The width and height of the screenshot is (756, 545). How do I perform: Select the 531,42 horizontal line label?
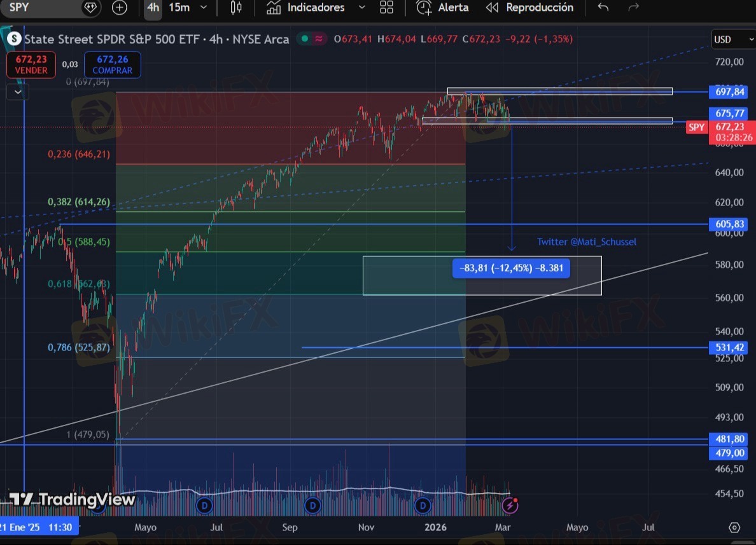[729, 347]
